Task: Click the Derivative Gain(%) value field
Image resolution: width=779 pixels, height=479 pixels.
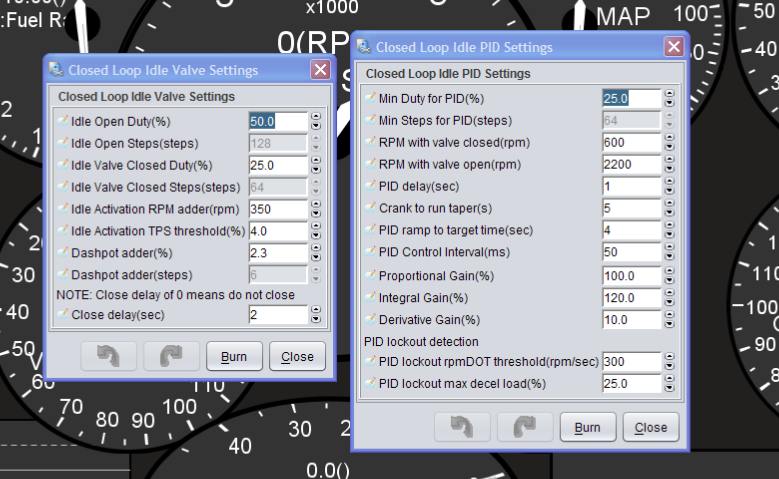Action: pyautogui.click(x=632, y=319)
